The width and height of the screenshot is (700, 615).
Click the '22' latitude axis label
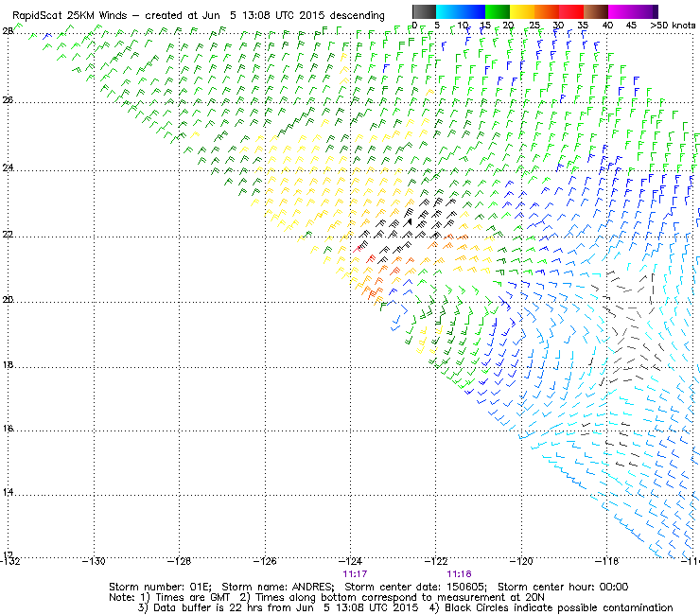(8, 235)
